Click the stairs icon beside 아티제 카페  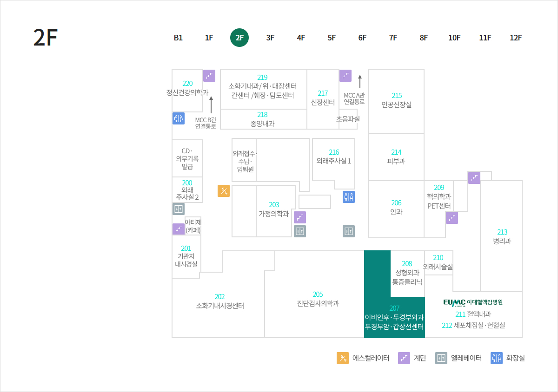click(x=179, y=229)
